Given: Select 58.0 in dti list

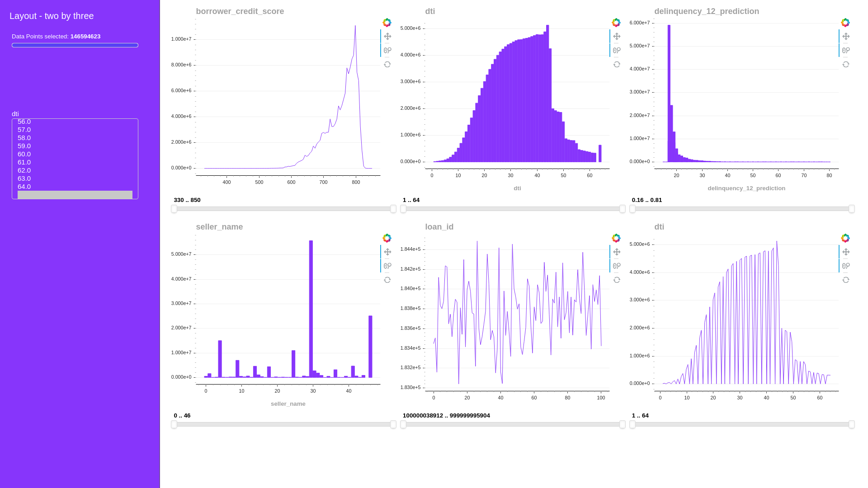Looking at the screenshot, I should coord(75,138).
